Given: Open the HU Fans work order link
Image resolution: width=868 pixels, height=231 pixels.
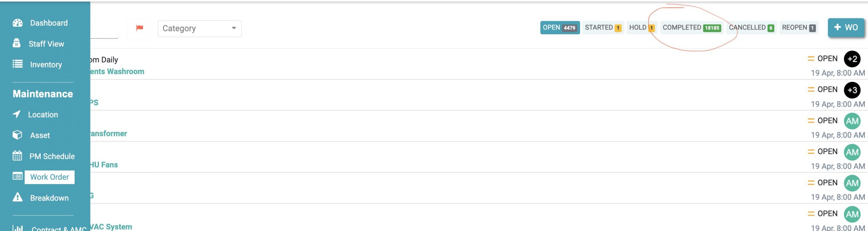Looking at the screenshot, I should click(x=104, y=165).
